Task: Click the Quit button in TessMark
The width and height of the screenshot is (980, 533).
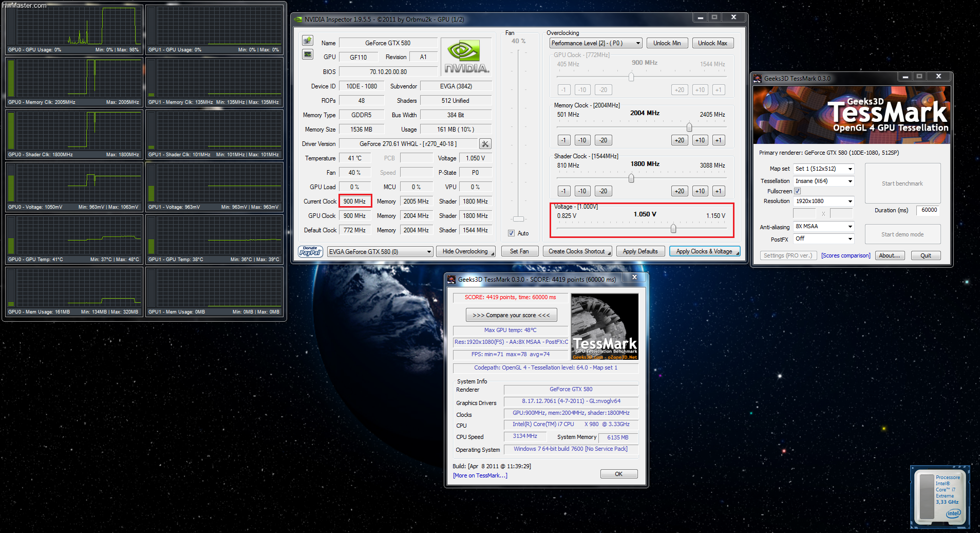Action: (x=926, y=255)
